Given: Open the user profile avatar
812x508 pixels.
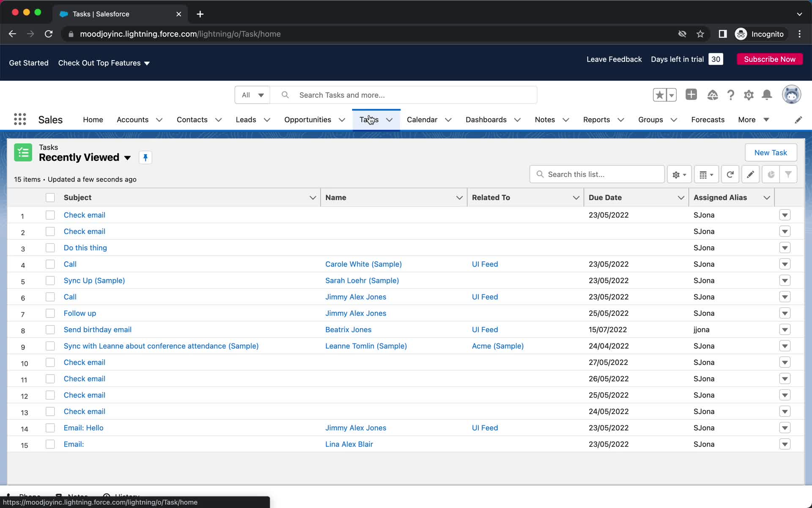Looking at the screenshot, I should 791,94.
